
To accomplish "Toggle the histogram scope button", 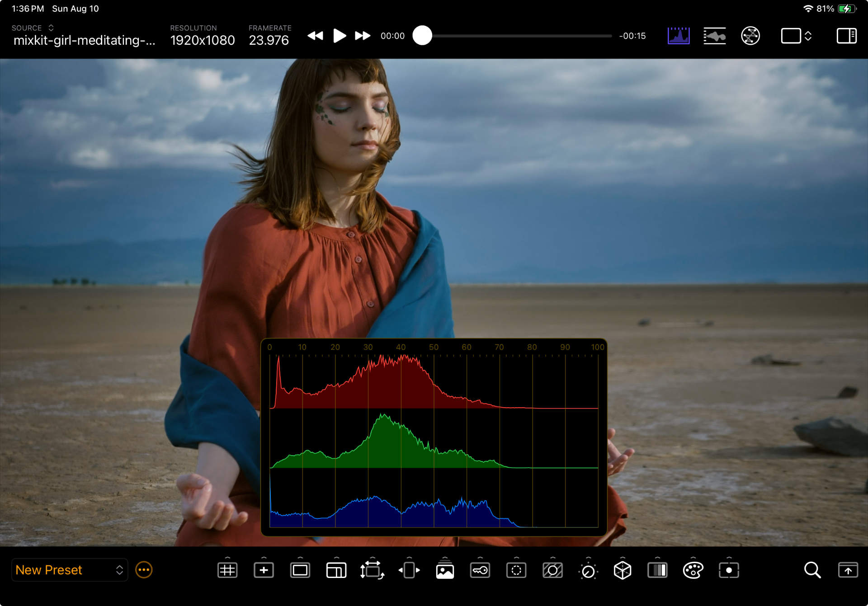I will 678,36.
